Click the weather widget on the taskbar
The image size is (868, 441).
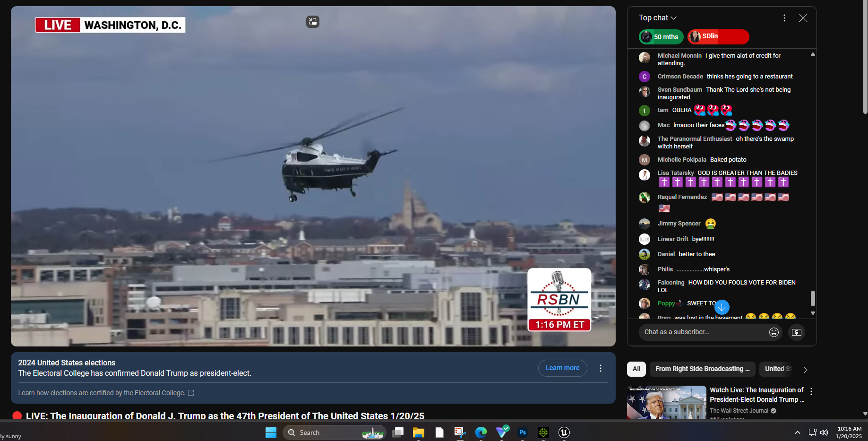pos(10,436)
